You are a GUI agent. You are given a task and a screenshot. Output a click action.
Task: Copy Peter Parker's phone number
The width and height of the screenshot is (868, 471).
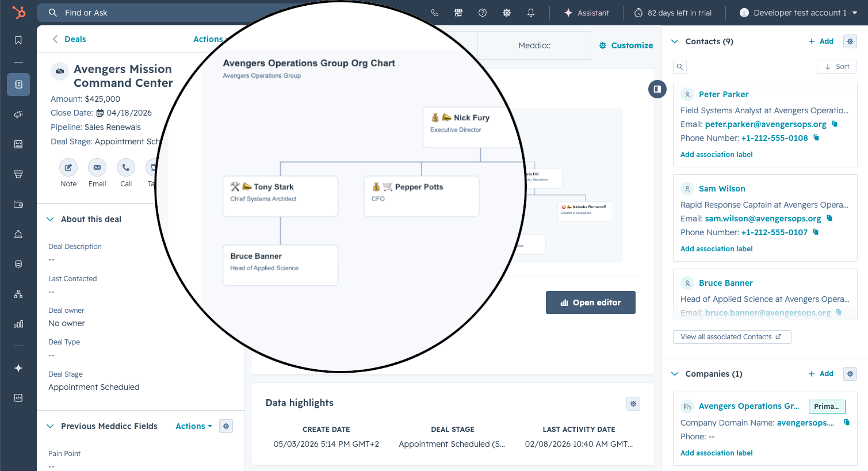pos(816,137)
